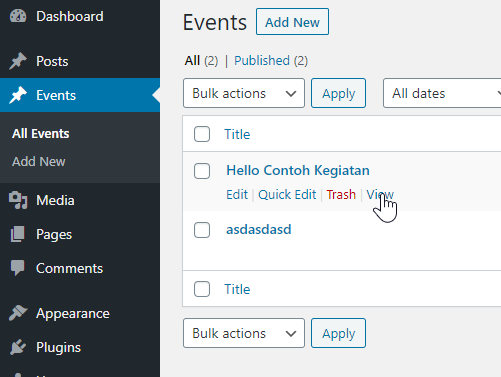Open the top Bulk actions dropdown
Image resolution: width=501 pixels, height=377 pixels.
[x=244, y=93]
